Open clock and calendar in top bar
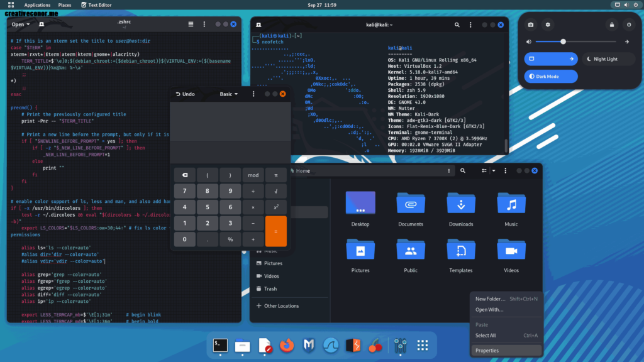 click(x=322, y=5)
